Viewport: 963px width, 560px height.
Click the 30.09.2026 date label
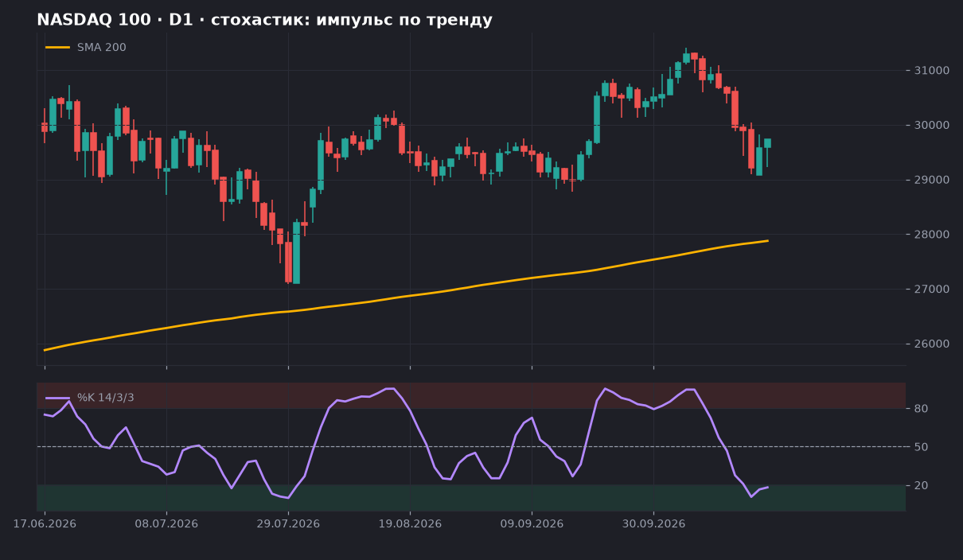(x=653, y=524)
